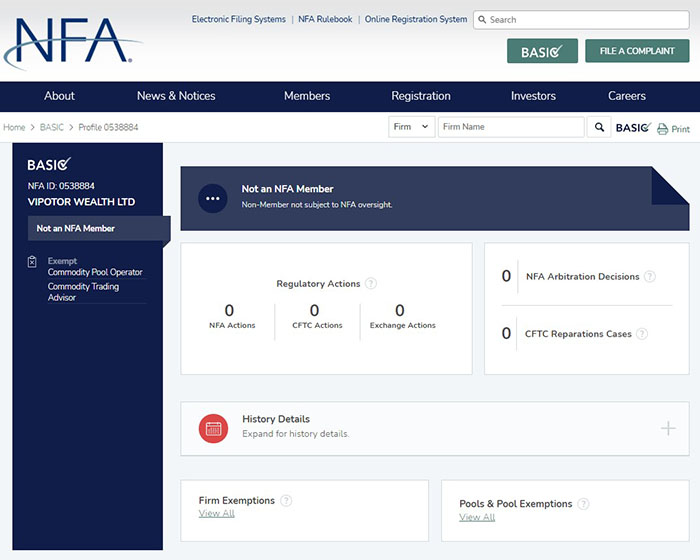
Task: Click the CFTC Reparations Cases help icon
Action: click(642, 334)
